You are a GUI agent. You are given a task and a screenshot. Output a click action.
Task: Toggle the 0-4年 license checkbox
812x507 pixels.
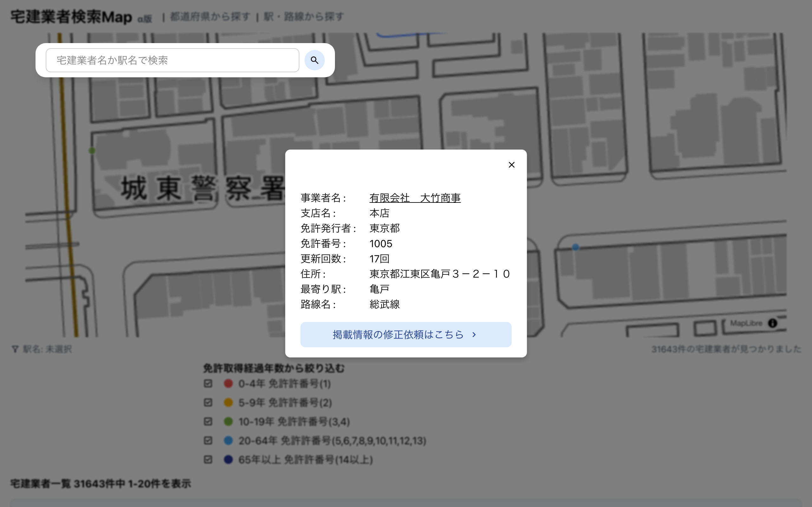click(x=208, y=384)
